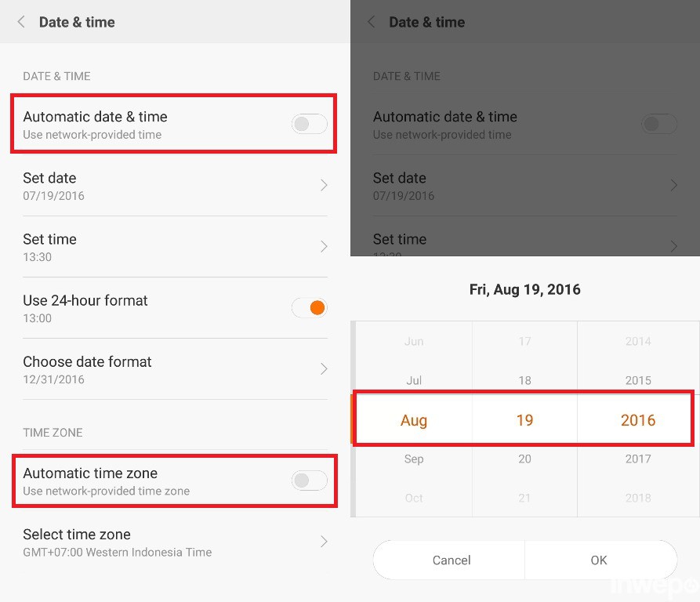Open the Select time zone chevron
Screen dimensions: 700x602
(324, 542)
